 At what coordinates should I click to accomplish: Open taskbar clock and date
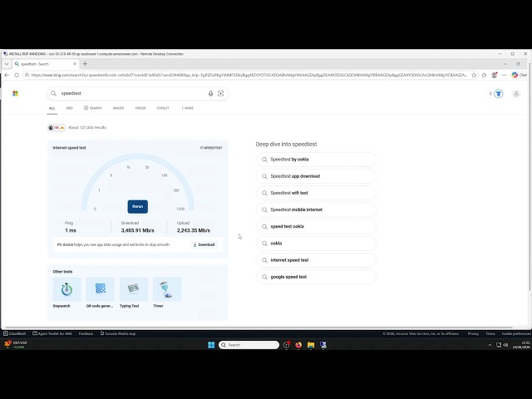coord(522,345)
